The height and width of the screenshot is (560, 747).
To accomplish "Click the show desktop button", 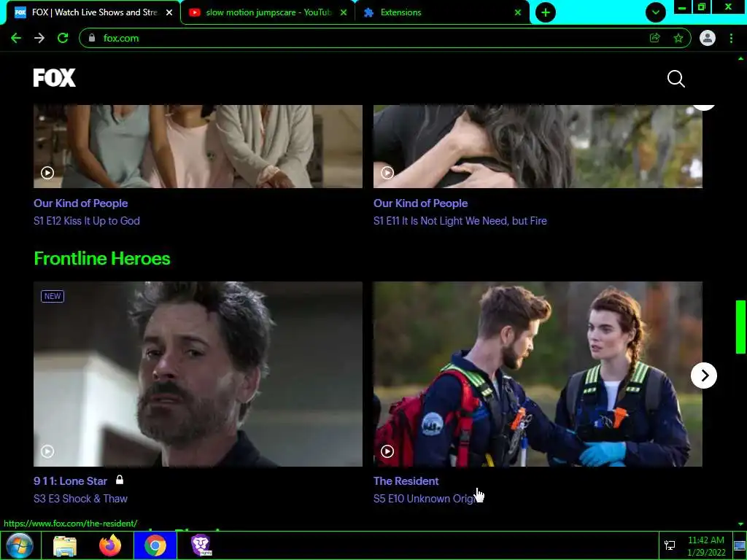I will tap(740, 545).
